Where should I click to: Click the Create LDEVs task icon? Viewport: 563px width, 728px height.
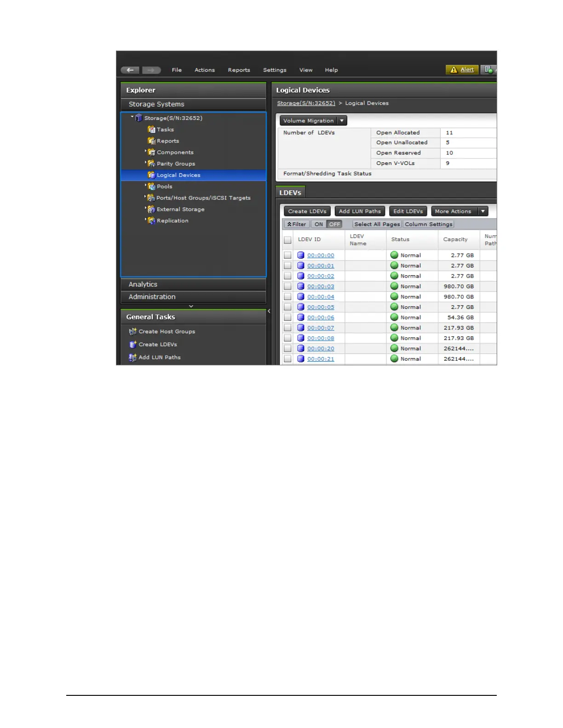[x=133, y=344]
